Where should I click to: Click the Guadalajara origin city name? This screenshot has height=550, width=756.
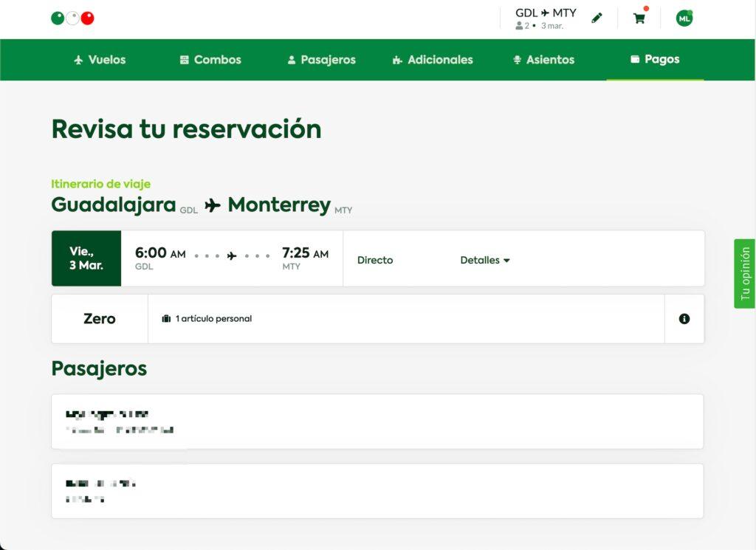(114, 204)
